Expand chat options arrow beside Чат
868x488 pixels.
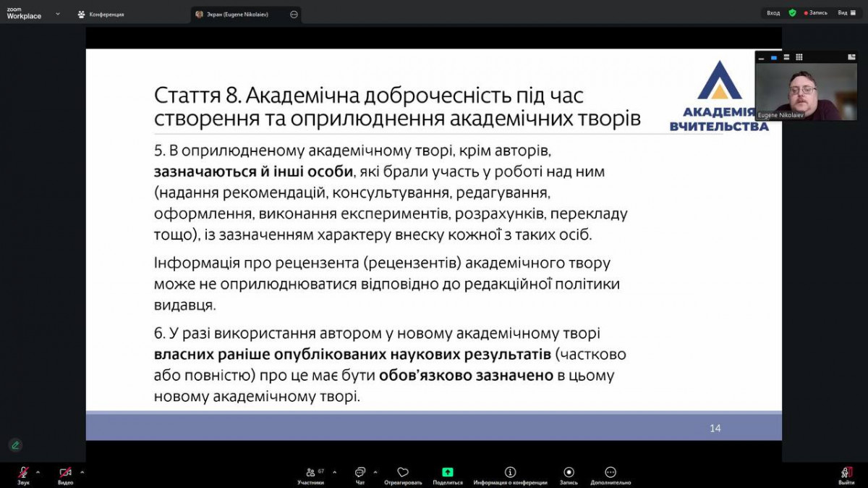pyautogui.click(x=375, y=471)
